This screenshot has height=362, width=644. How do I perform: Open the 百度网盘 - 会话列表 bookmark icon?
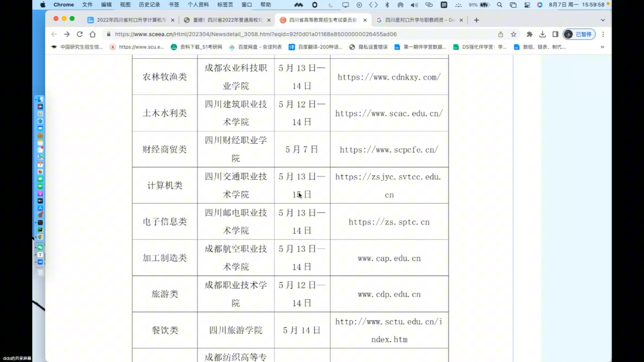click(x=232, y=47)
